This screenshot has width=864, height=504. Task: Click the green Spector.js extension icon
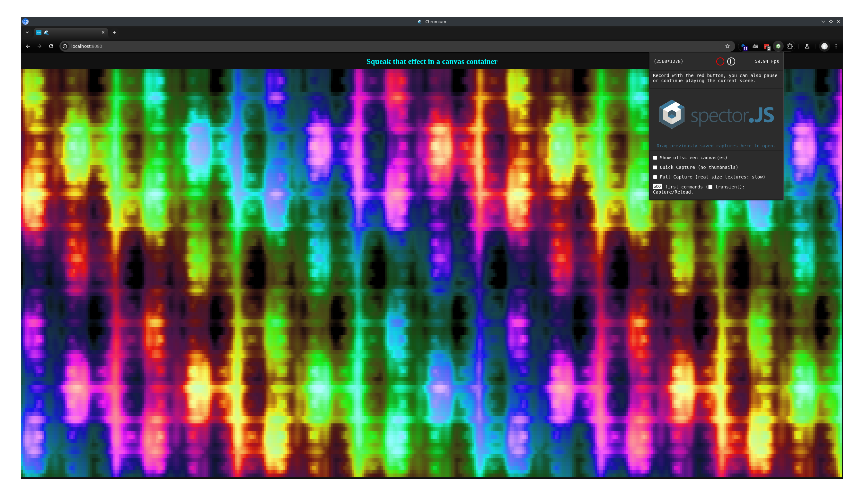pos(778,46)
